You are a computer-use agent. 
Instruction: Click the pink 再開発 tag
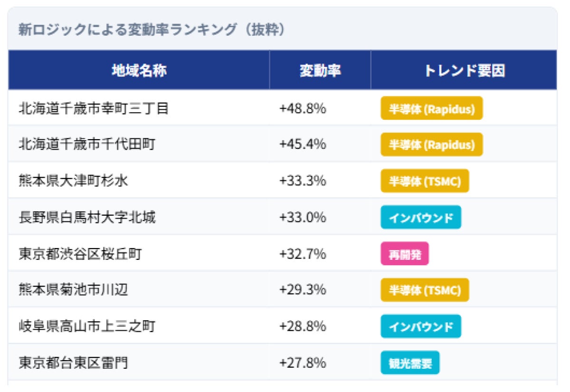(405, 254)
